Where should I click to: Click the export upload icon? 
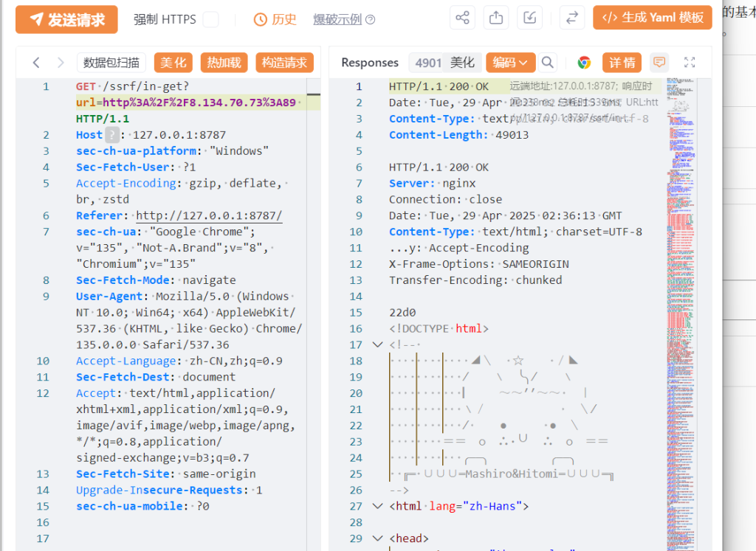coord(496,18)
